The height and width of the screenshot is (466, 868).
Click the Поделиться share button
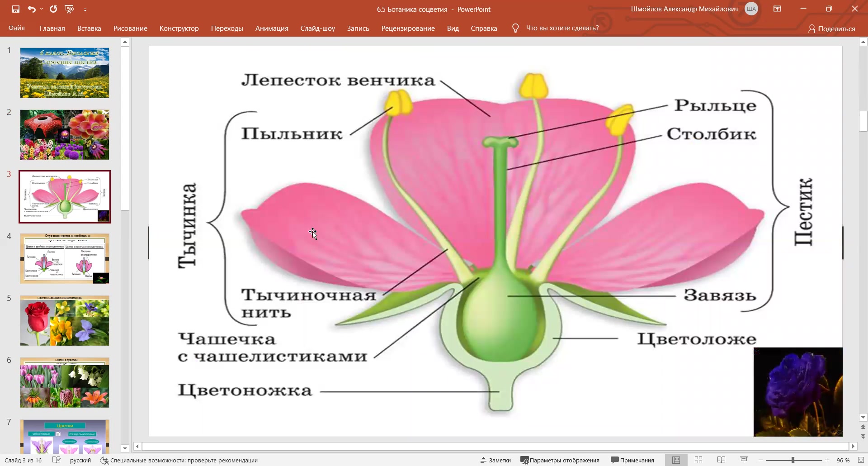tap(832, 29)
